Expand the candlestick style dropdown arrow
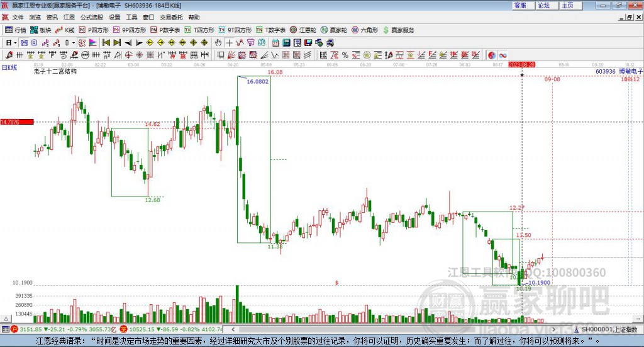 click(74, 43)
